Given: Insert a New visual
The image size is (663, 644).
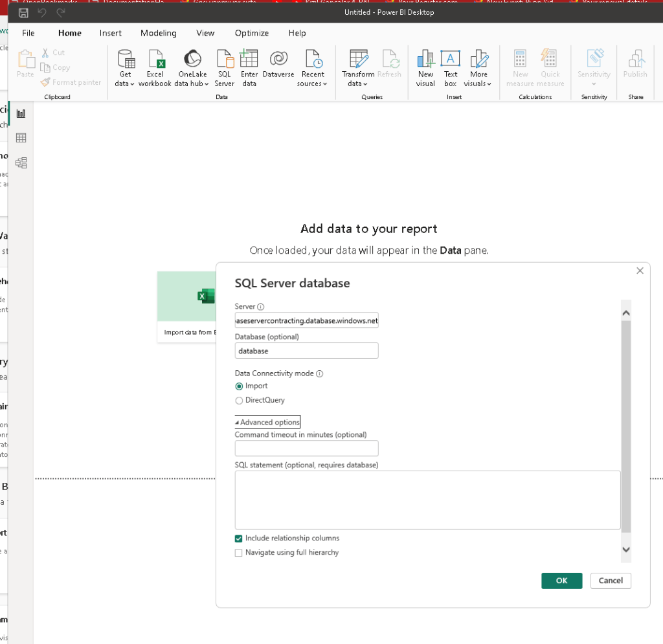Looking at the screenshot, I should coord(425,68).
